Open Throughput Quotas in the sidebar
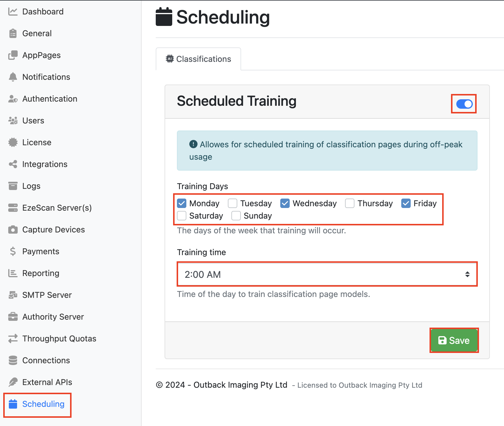This screenshot has height=426, width=504. (59, 339)
